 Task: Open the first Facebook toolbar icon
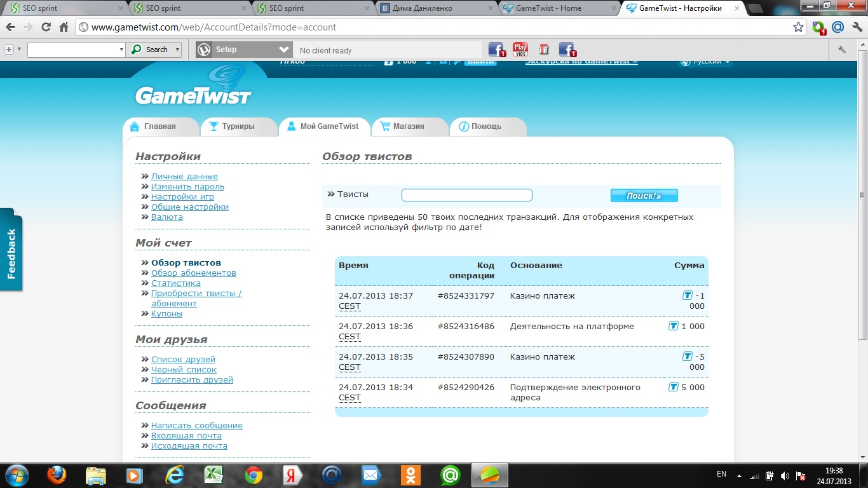click(496, 50)
